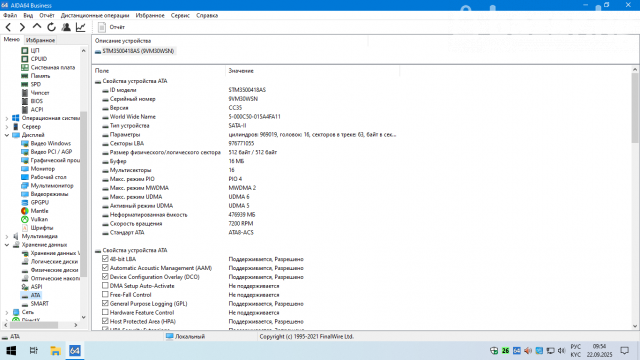
Task: Select the Чипсет entry
Action: pos(40,93)
